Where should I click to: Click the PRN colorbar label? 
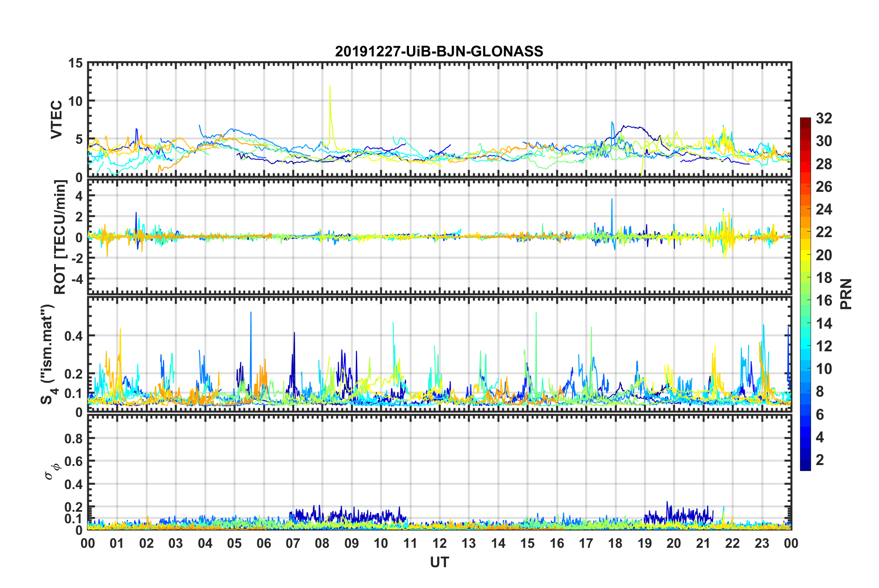point(846,294)
